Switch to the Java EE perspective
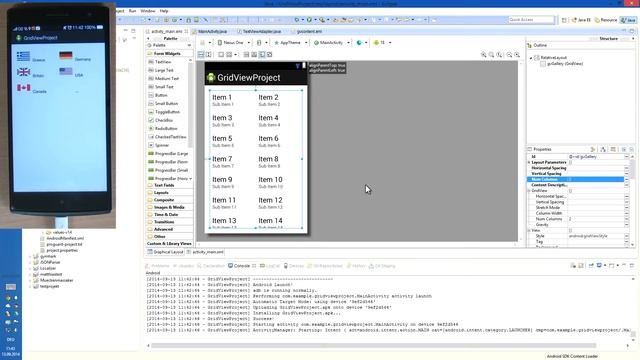 (x=582, y=20)
